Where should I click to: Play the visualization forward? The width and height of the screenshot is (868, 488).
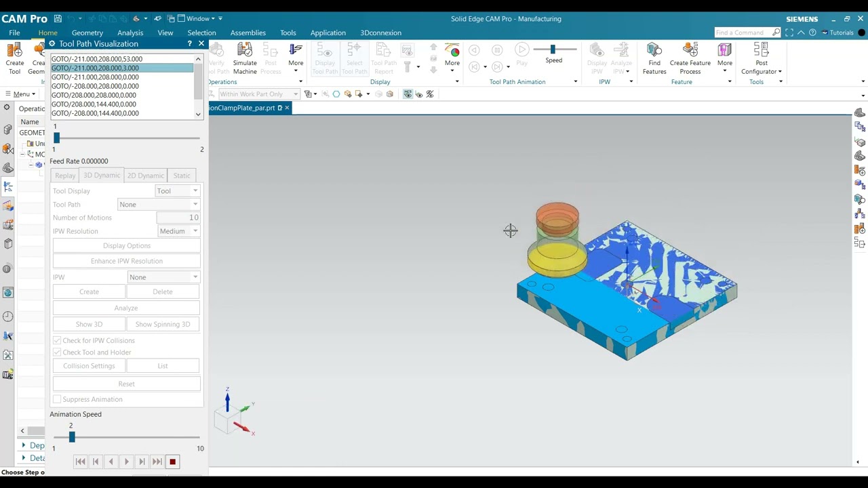click(126, 462)
